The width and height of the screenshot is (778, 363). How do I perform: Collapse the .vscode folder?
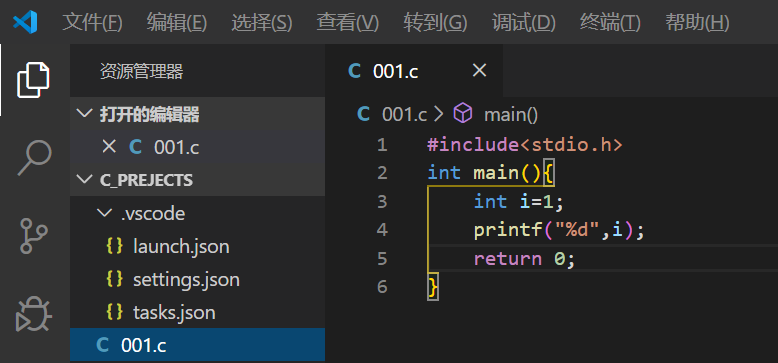click(x=104, y=213)
